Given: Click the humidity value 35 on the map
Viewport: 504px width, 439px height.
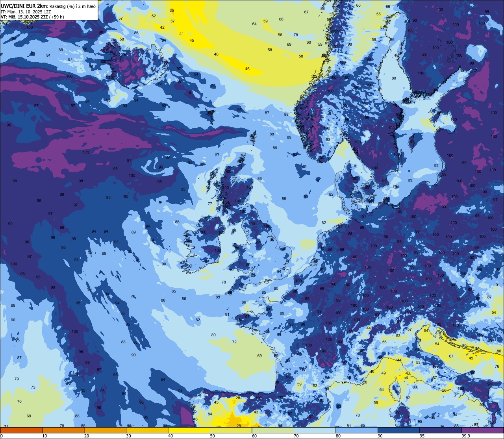Looking at the screenshot, I should tap(172, 10).
